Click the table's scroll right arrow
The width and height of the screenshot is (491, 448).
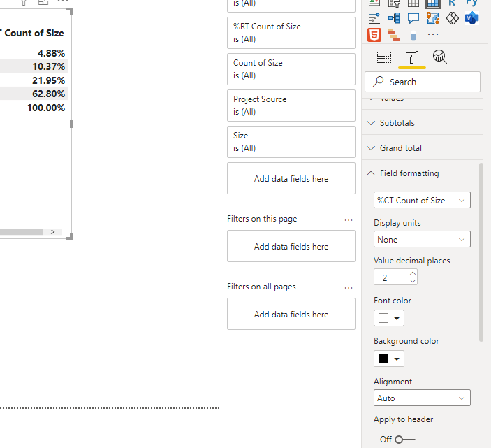52,232
